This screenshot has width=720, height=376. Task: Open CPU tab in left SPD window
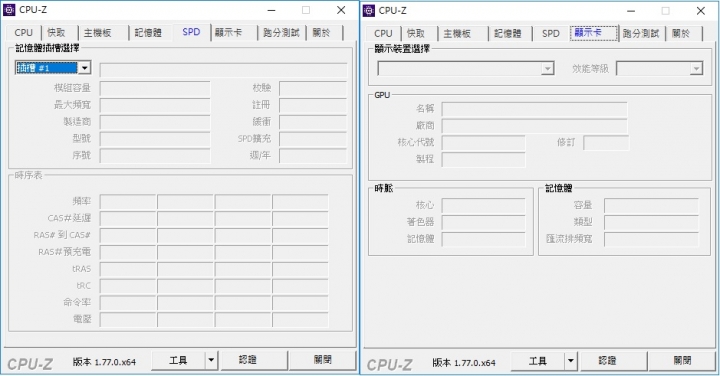click(23, 33)
